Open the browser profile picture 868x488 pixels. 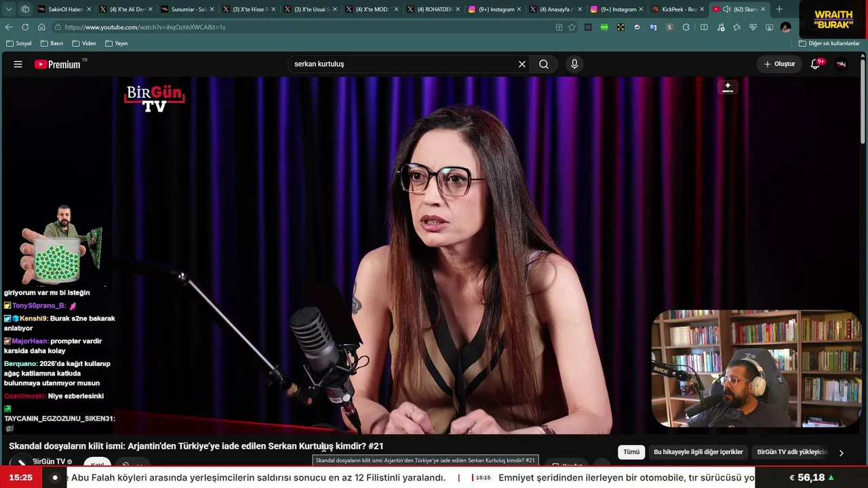786,27
